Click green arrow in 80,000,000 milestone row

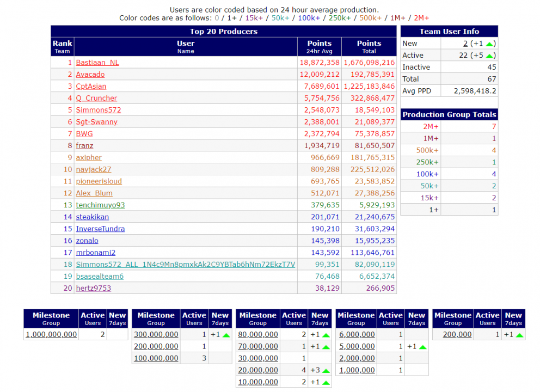pos(326,335)
